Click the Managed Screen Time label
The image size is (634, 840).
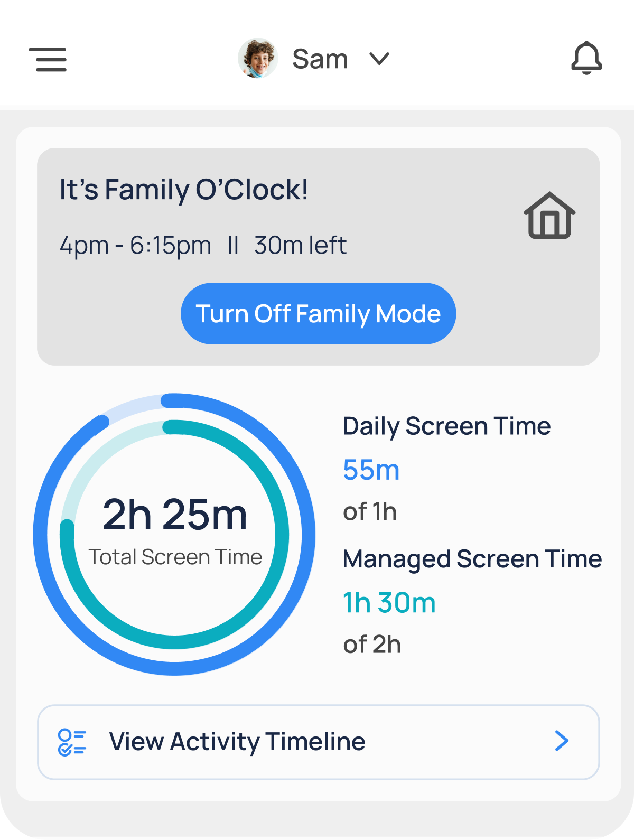472,559
